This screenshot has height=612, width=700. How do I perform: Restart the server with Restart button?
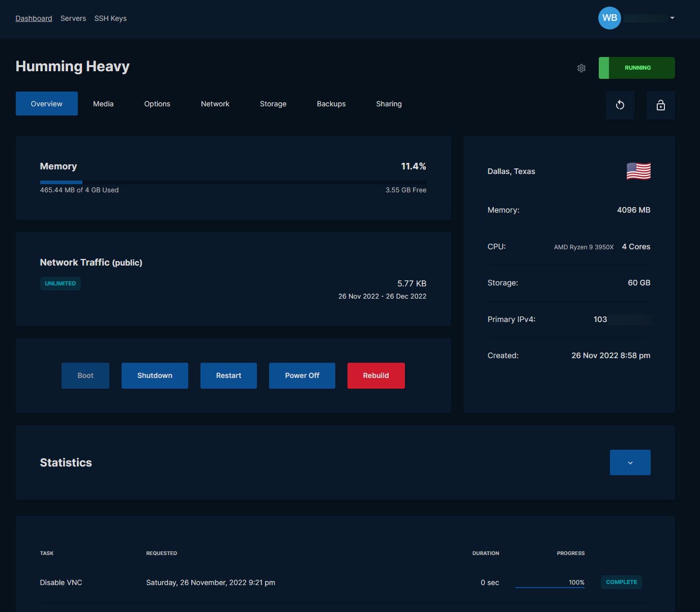coord(228,375)
